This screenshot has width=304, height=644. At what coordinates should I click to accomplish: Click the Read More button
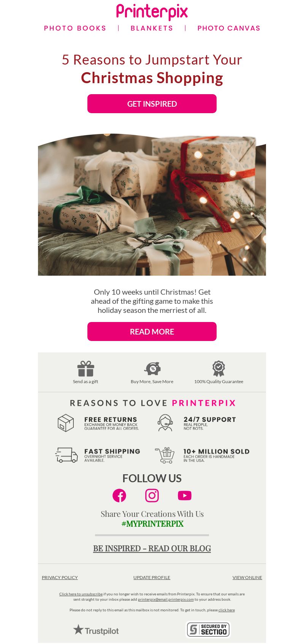[x=152, y=331]
